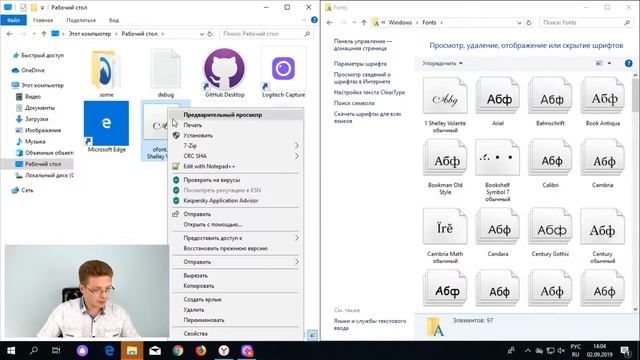Open taskbar search magnifier
640x360 pixels.
click(34, 351)
